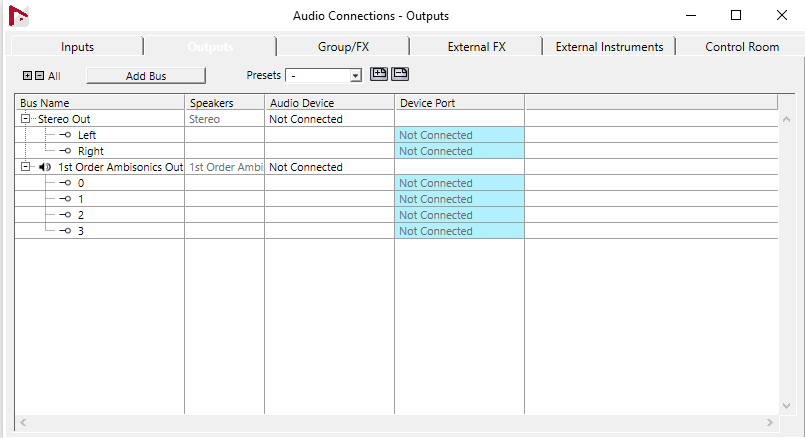Select device port for Left channel
Viewport: 805px width, 438px height.
click(459, 135)
